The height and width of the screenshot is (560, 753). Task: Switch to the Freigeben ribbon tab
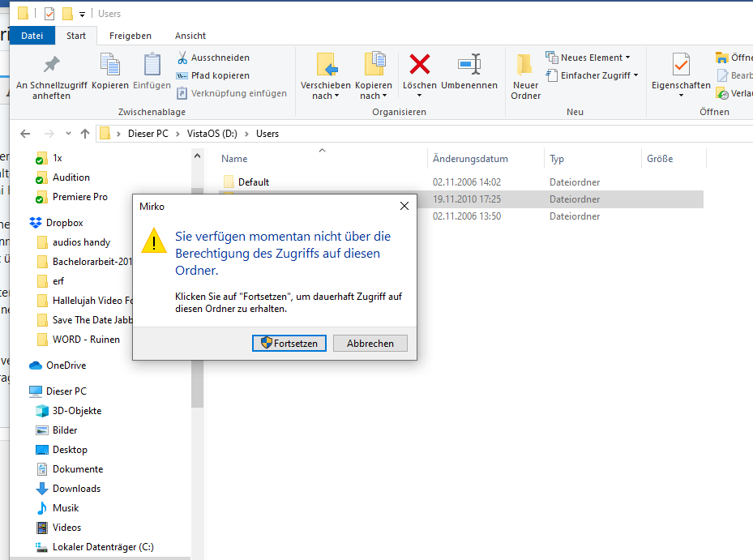pyautogui.click(x=130, y=36)
